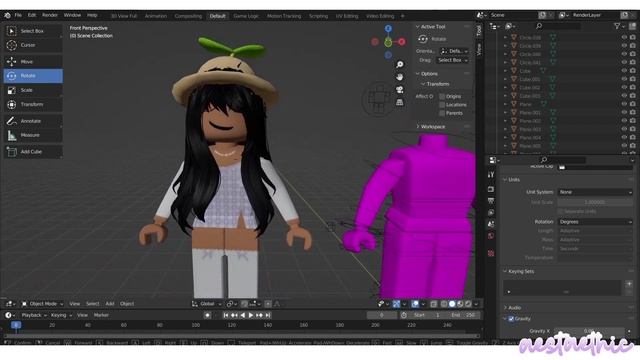The width and height of the screenshot is (640, 360).
Task: Toggle X-ray shading icon in header
Action: pyautogui.click(x=434, y=304)
